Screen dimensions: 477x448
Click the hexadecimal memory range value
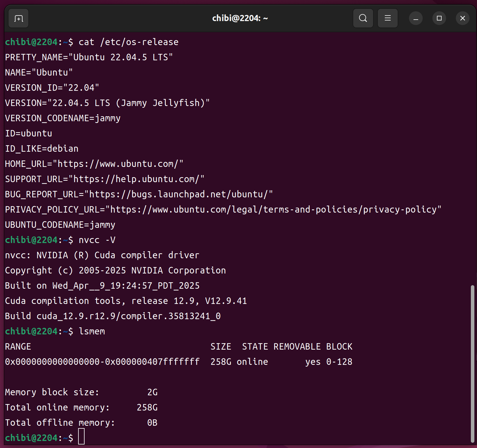coord(102,362)
